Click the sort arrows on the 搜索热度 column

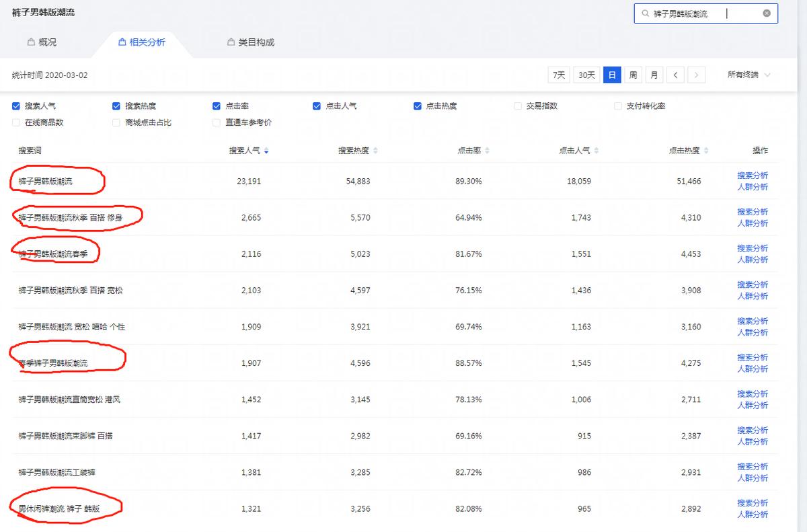click(375, 150)
